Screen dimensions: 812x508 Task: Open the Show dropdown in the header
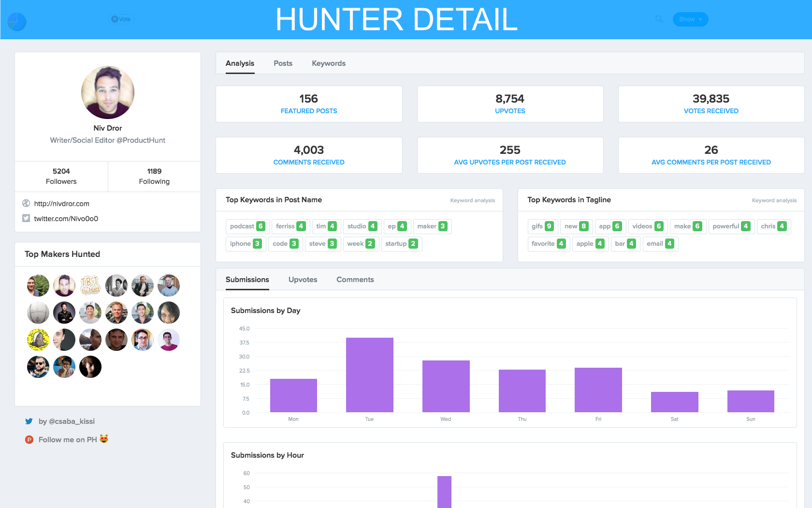(x=690, y=19)
